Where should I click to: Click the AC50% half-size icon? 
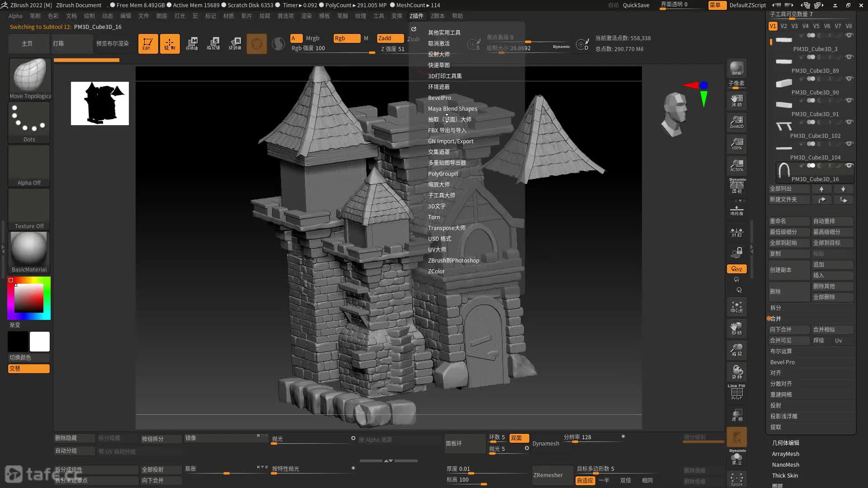pyautogui.click(x=736, y=165)
